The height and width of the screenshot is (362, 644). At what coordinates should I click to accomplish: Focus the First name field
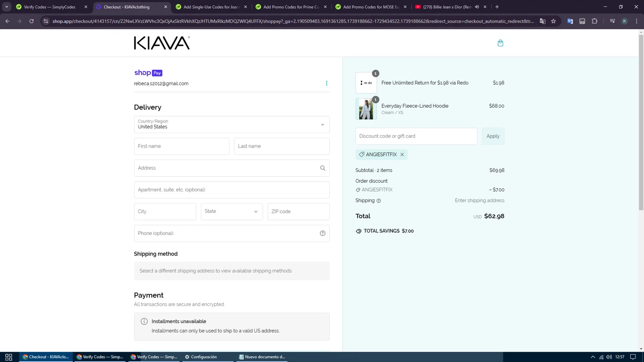tap(182, 146)
